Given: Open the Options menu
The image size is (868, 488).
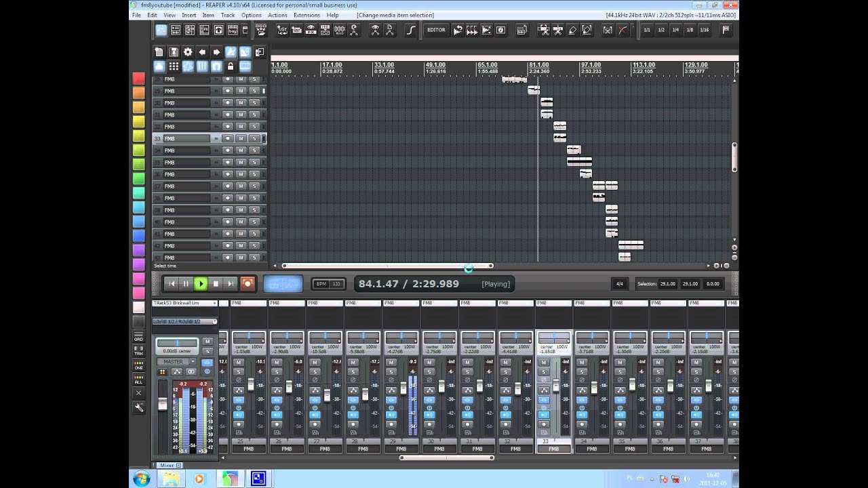Looking at the screenshot, I should (251, 15).
